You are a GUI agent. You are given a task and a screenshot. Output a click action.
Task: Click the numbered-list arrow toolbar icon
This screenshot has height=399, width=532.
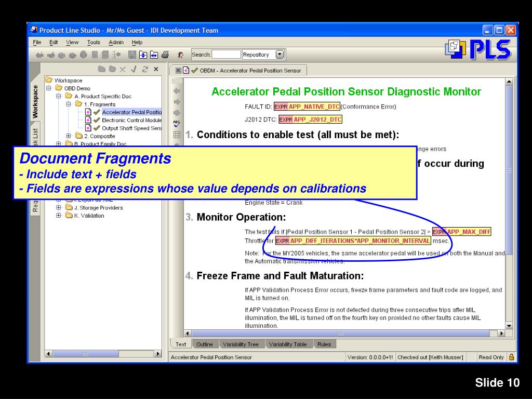pos(116,55)
